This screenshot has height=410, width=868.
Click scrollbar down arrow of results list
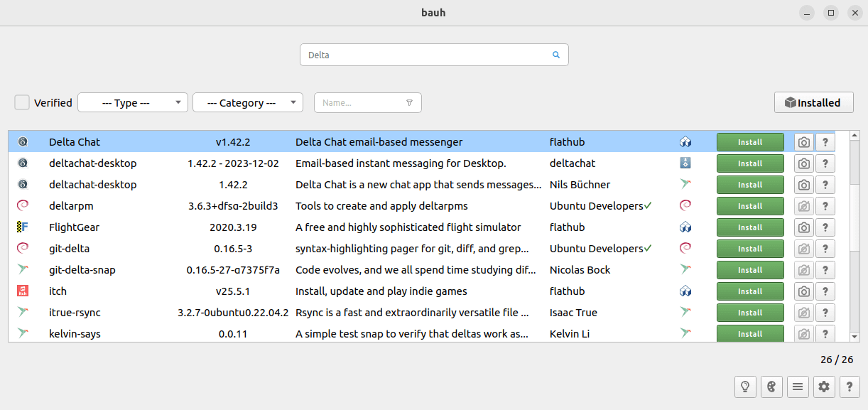point(855,337)
